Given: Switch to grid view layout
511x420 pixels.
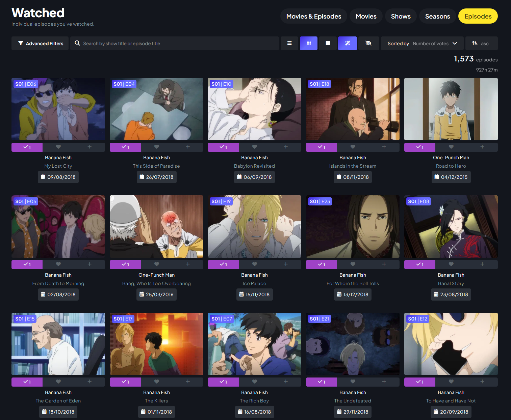Looking at the screenshot, I should click(309, 44).
